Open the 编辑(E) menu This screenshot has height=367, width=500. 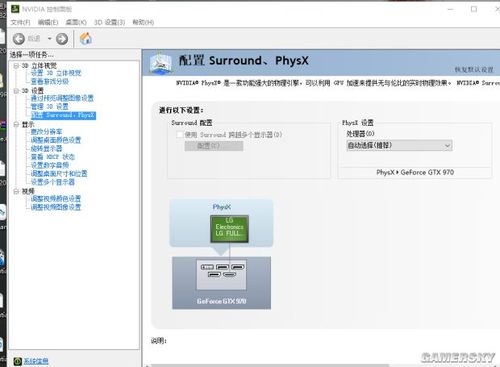pos(48,22)
